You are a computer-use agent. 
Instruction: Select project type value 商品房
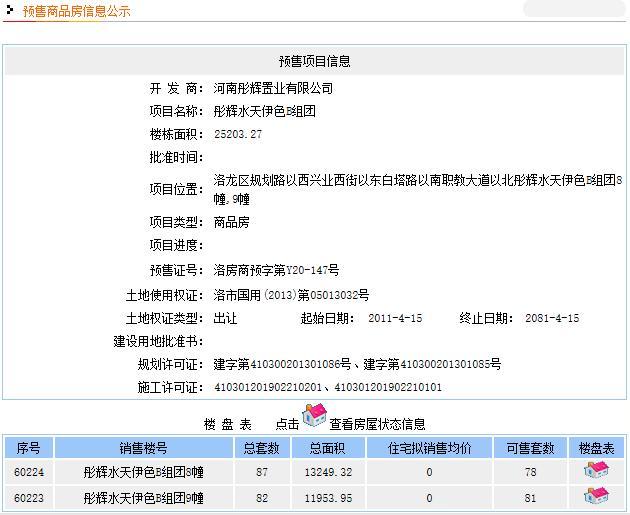[x=231, y=222]
